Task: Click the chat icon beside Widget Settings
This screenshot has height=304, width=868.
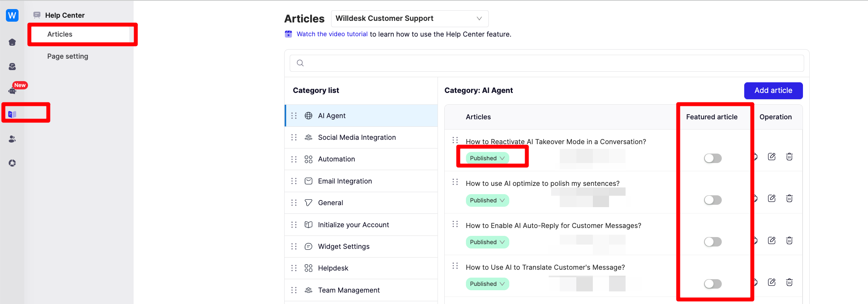Action: 309,247
